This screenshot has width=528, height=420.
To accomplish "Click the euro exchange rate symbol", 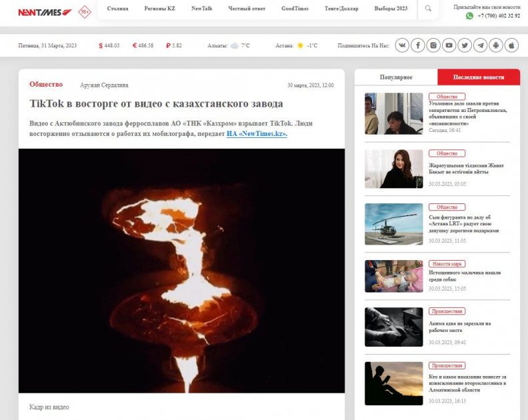I will click(x=135, y=45).
